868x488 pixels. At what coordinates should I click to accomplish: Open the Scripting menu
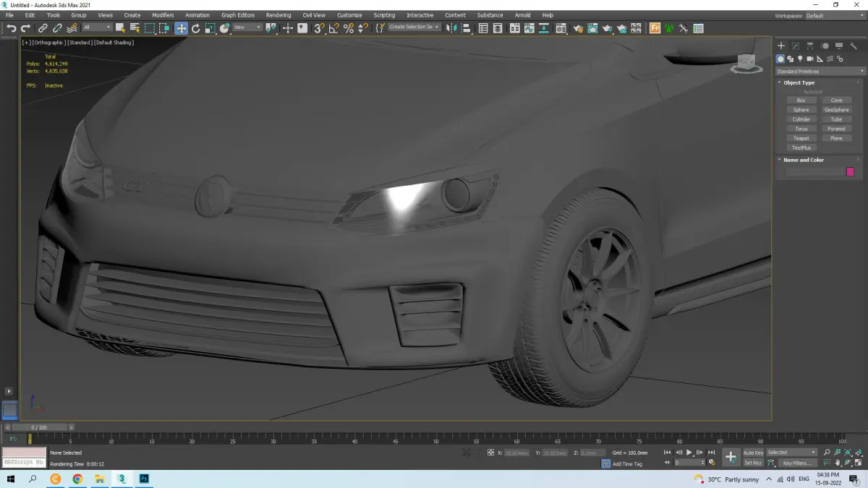click(384, 15)
